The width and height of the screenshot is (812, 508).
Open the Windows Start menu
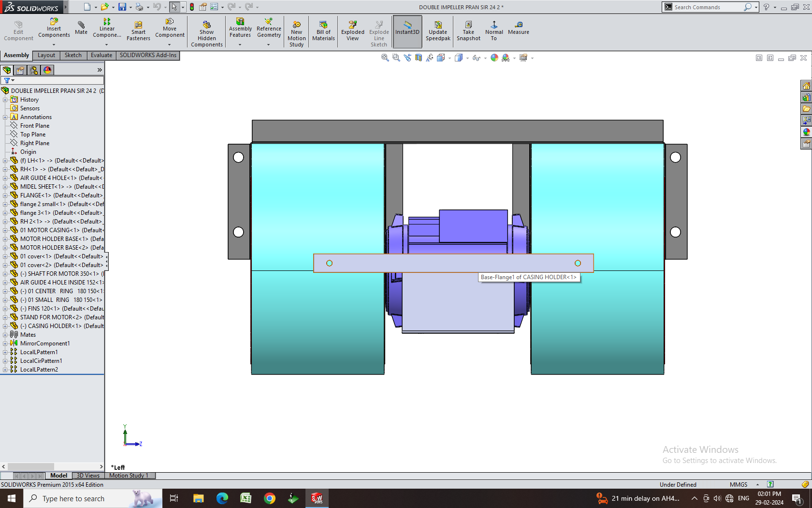pos(12,498)
